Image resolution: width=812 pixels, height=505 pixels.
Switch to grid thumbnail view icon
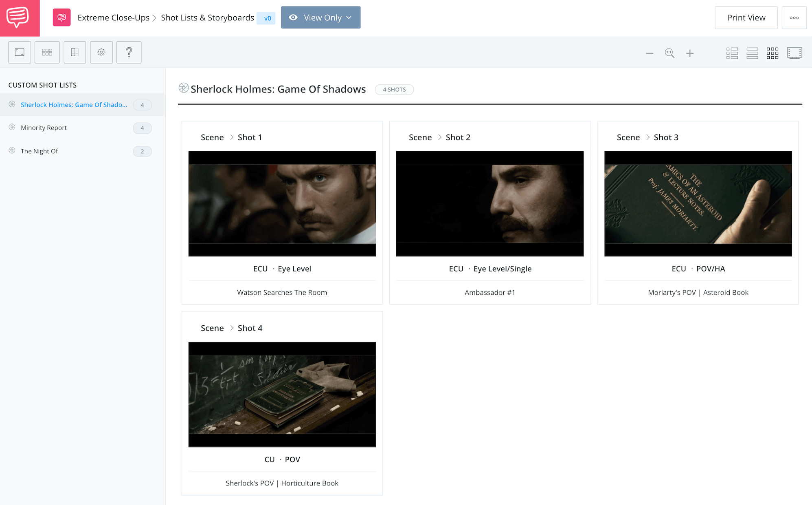[x=772, y=53]
